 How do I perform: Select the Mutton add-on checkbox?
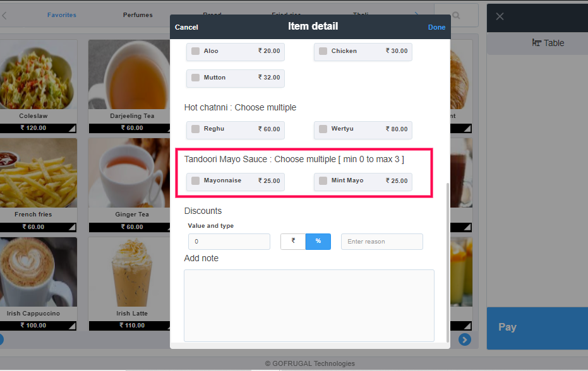point(195,78)
